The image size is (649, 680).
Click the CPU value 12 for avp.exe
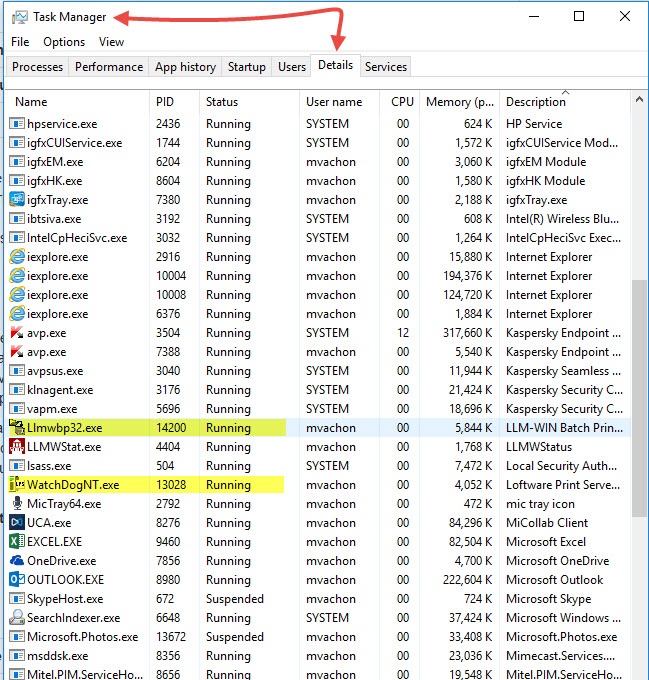click(x=403, y=333)
